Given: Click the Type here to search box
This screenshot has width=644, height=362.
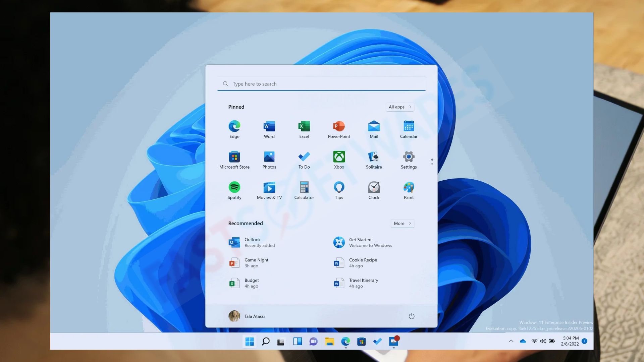Looking at the screenshot, I should point(322,84).
